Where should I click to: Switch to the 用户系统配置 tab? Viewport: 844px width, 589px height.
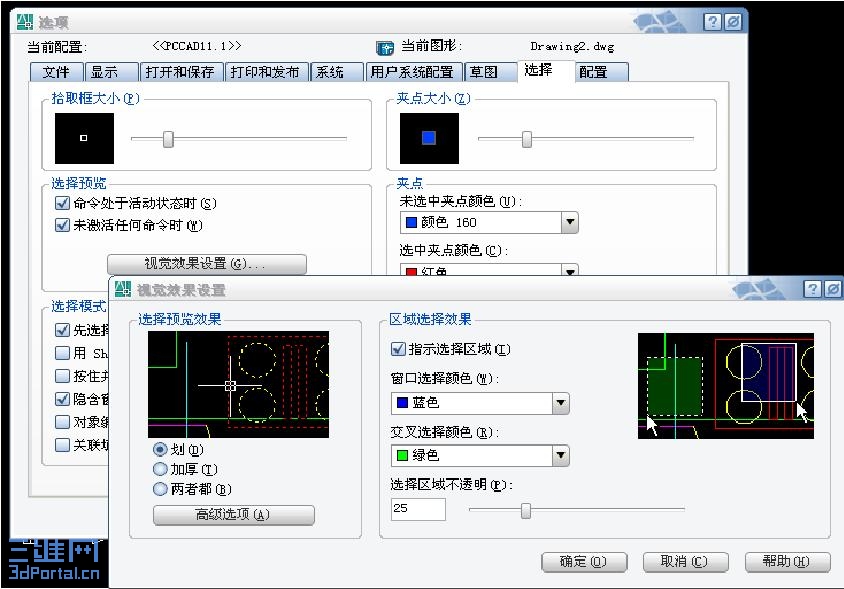click(x=413, y=72)
